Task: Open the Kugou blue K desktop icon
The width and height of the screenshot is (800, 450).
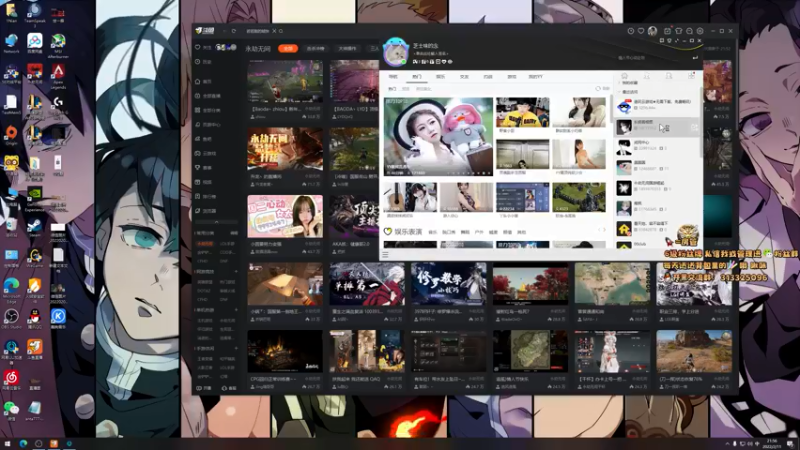Action: click(x=58, y=318)
